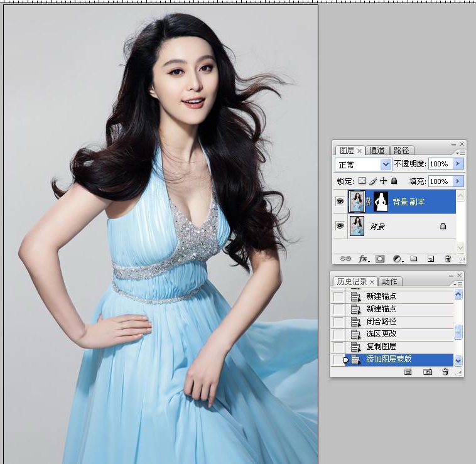Switch to the 动作 tab

pyautogui.click(x=390, y=282)
